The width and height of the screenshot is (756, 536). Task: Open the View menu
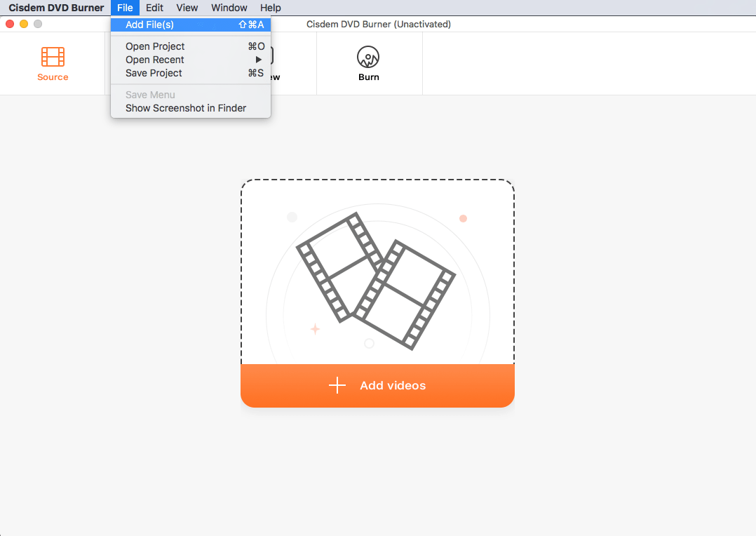(187, 8)
